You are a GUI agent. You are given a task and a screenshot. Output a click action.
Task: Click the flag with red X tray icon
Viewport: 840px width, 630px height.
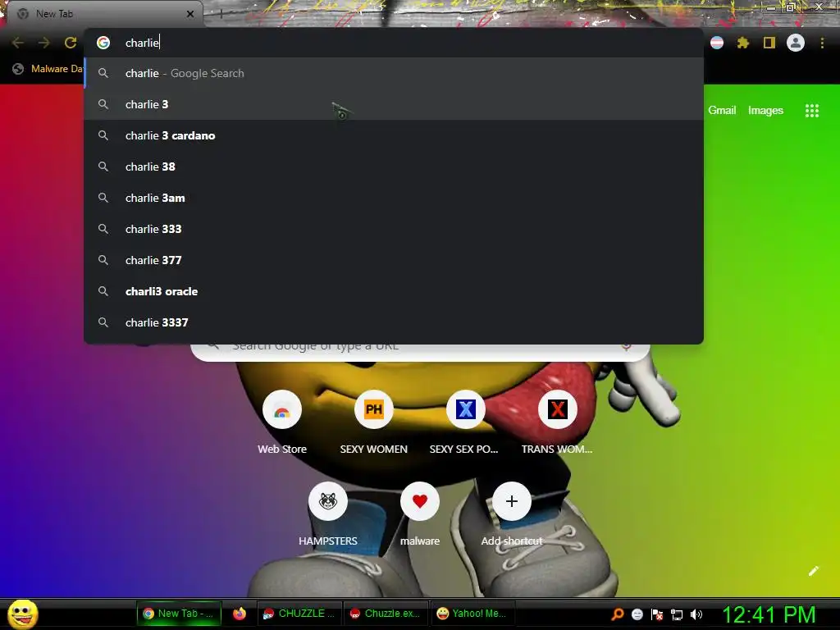click(x=657, y=614)
